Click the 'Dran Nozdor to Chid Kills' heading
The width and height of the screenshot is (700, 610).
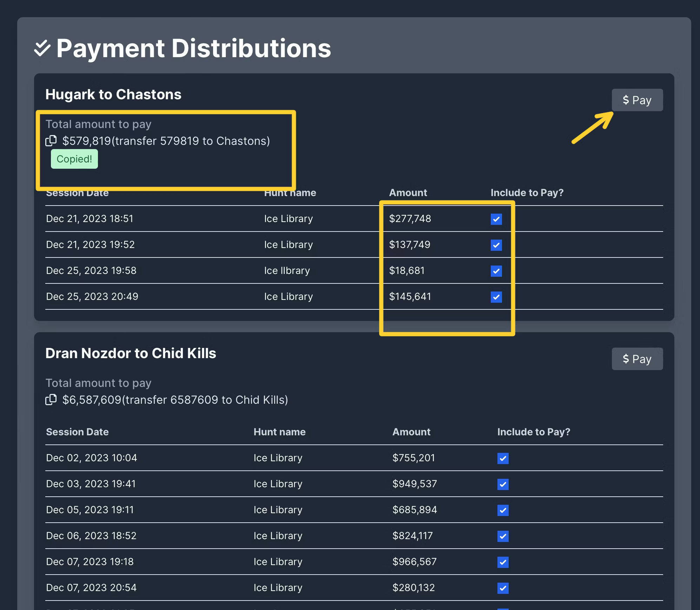tap(131, 353)
